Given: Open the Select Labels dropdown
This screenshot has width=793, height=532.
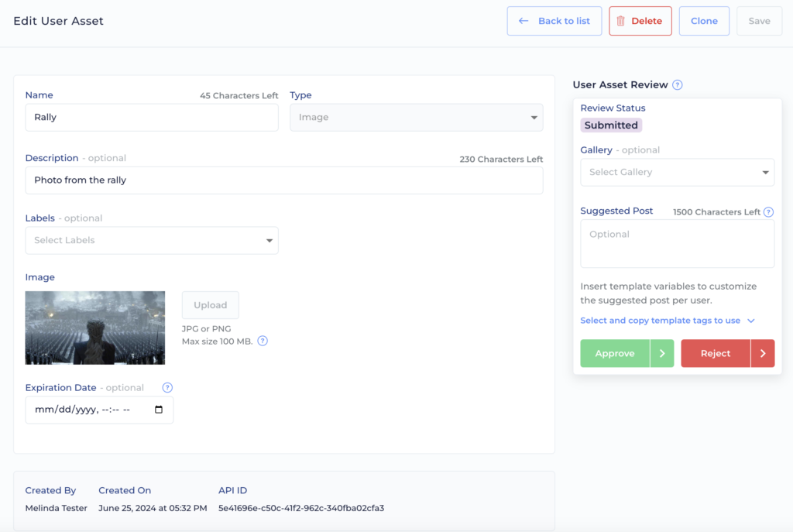Looking at the screenshot, I should coord(152,240).
